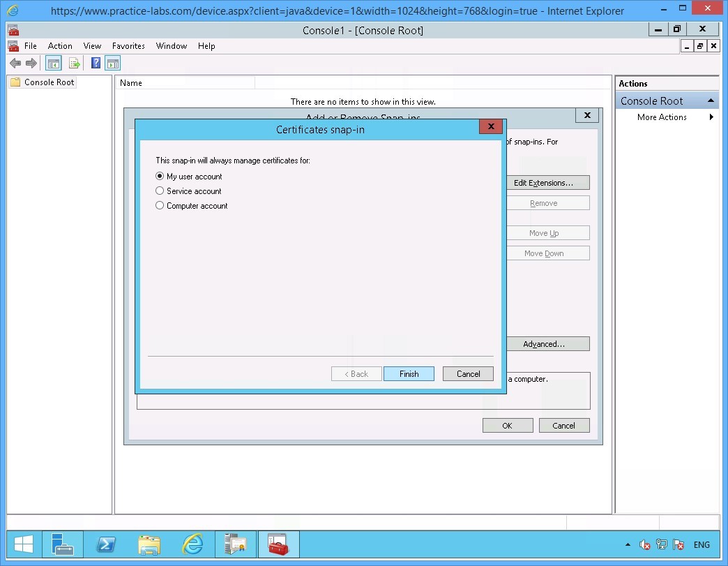This screenshot has width=728, height=566.
Task: Expand the language selector showing ENG
Action: pyautogui.click(x=702, y=544)
